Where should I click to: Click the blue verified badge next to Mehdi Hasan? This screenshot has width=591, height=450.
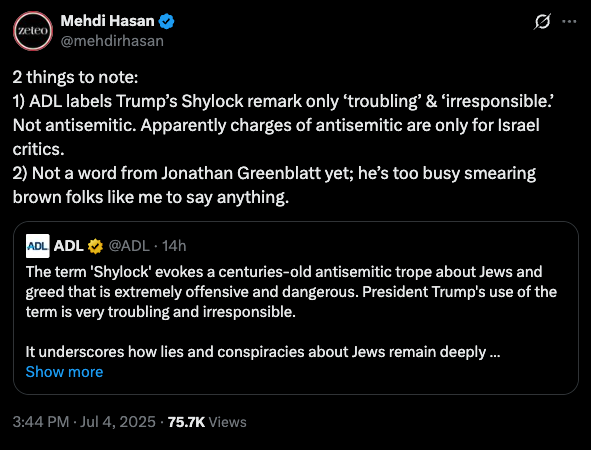(x=166, y=21)
